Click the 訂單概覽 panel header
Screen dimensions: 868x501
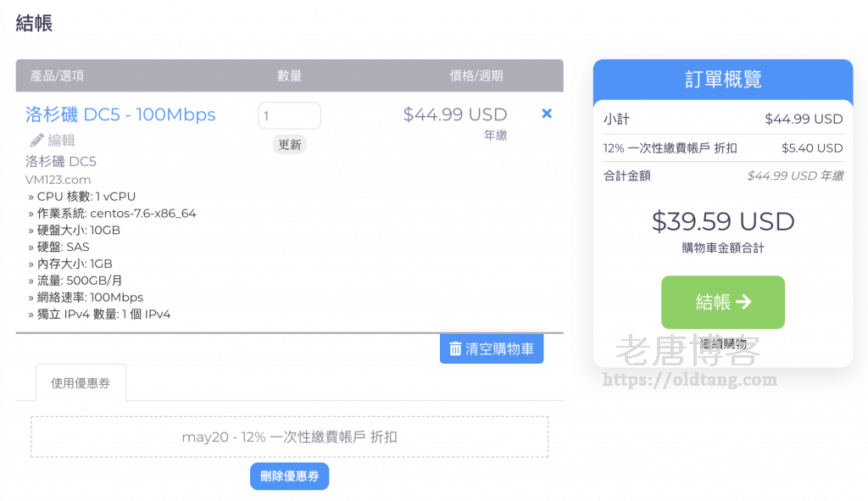722,80
